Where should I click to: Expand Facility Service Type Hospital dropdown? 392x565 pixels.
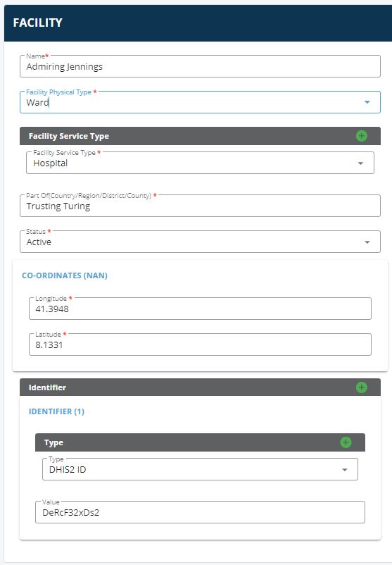(x=360, y=163)
